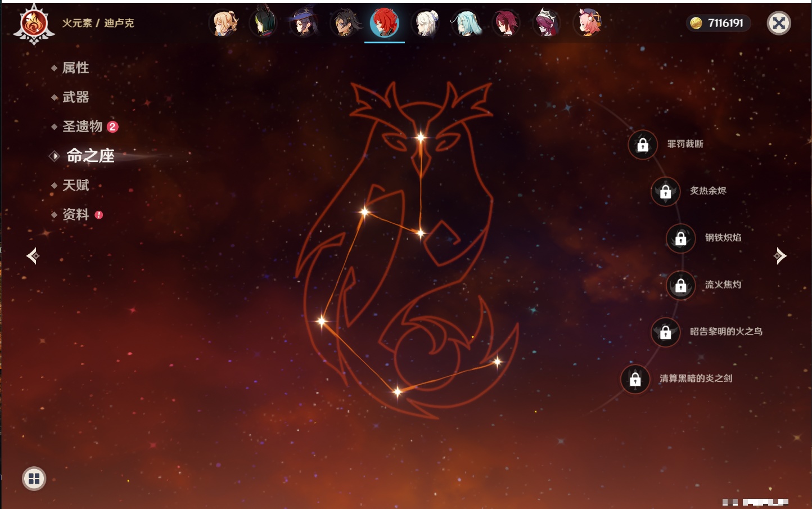Select the dark green-haired character portrait
Screen dimensions: 812x509
tap(264, 23)
